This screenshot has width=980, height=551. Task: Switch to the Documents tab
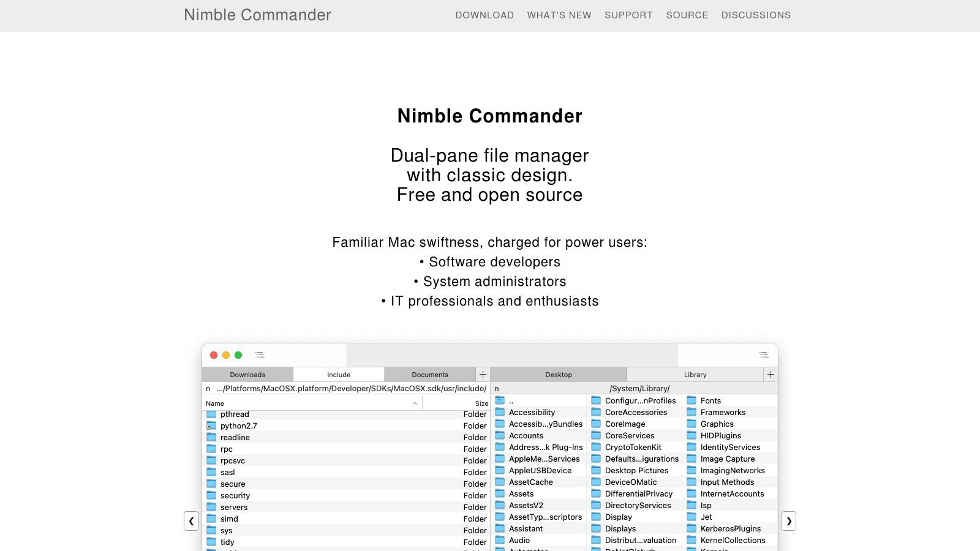[430, 375]
